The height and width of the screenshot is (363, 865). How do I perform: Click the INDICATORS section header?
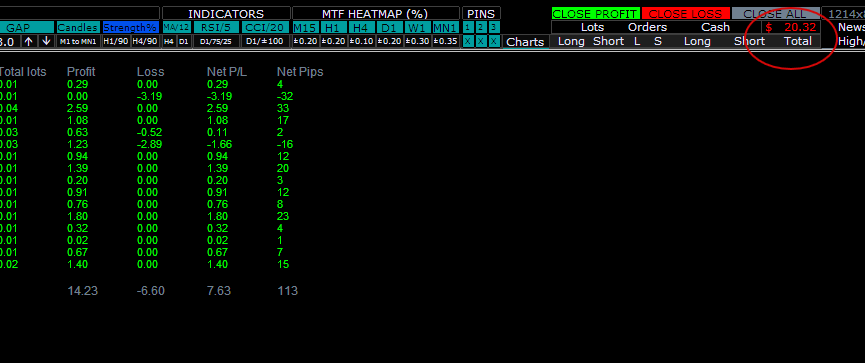[226, 14]
